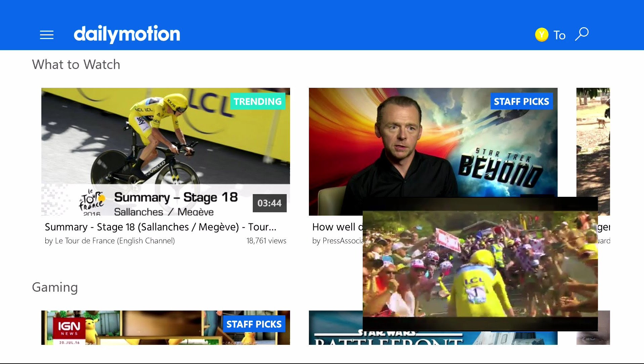Open the search magnifier icon
The image size is (644, 364).
(x=582, y=34)
